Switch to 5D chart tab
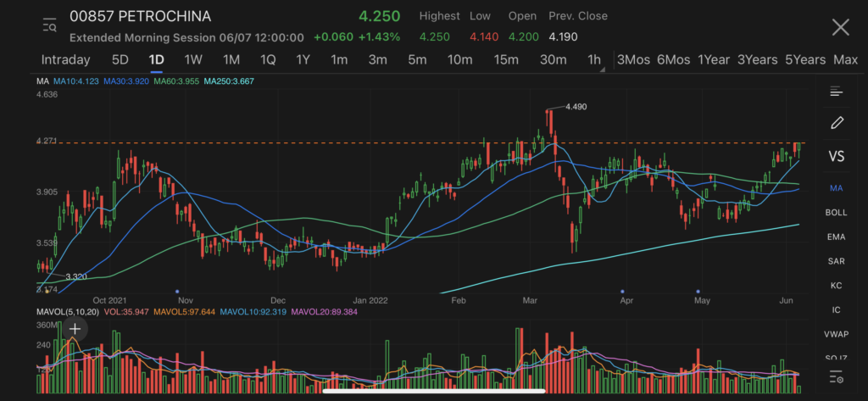The image size is (868, 401). [120, 60]
